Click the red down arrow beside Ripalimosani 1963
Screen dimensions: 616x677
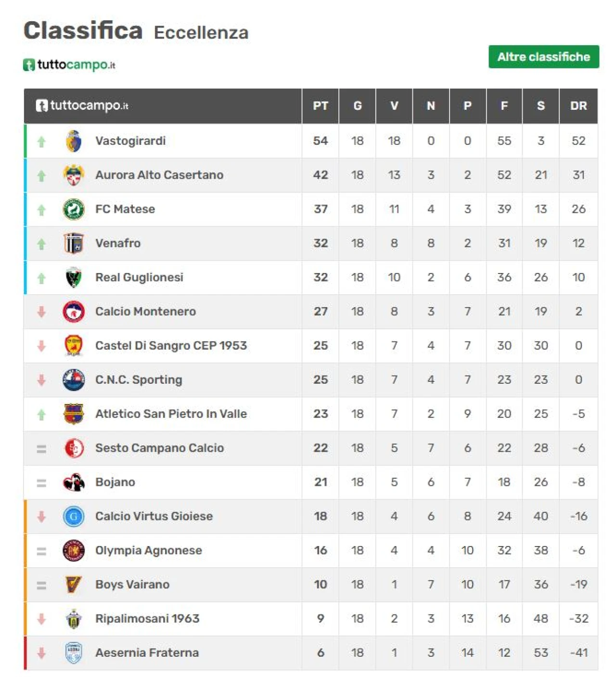41,619
